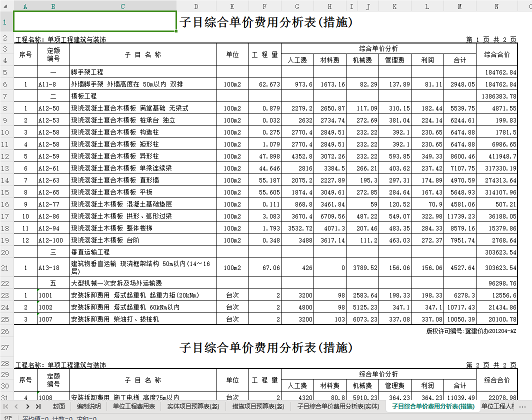Viewport: 532px width, 420px height.
Task: Select the active 子目综合单价费用分析表(措施) sheet tab
Action: click(x=433, y=406)
